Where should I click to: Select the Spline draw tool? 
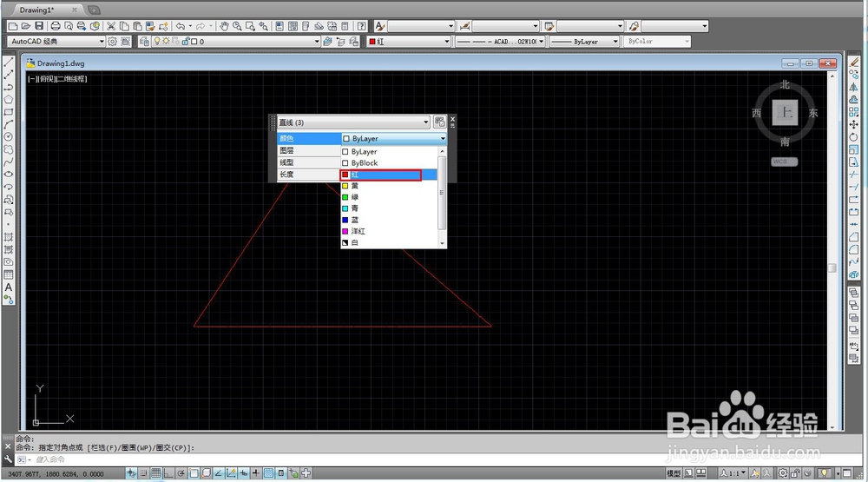[x=9, y=162]
